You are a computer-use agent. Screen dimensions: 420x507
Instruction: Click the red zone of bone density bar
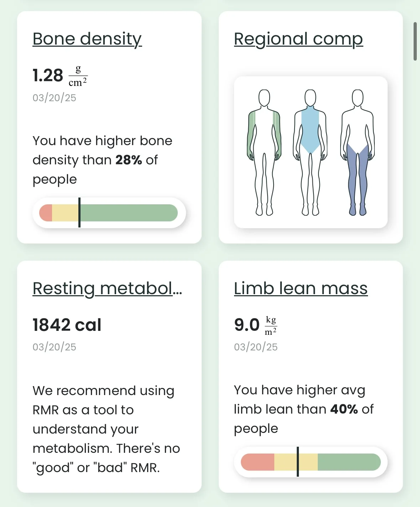[x=46, y=213]
